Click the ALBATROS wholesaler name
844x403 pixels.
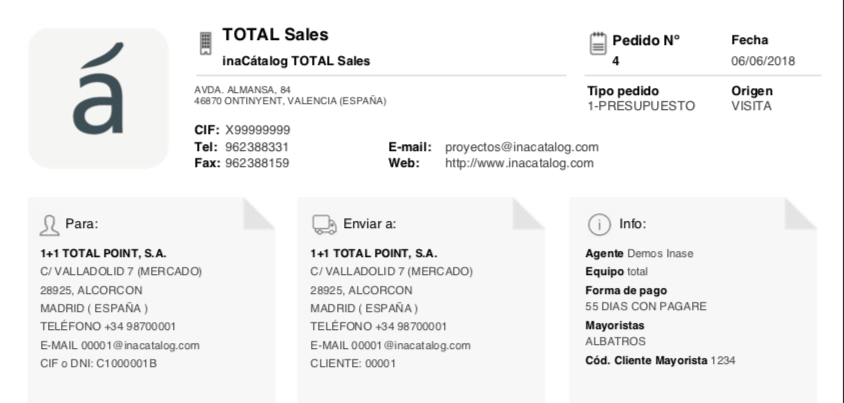pos(615,342)
